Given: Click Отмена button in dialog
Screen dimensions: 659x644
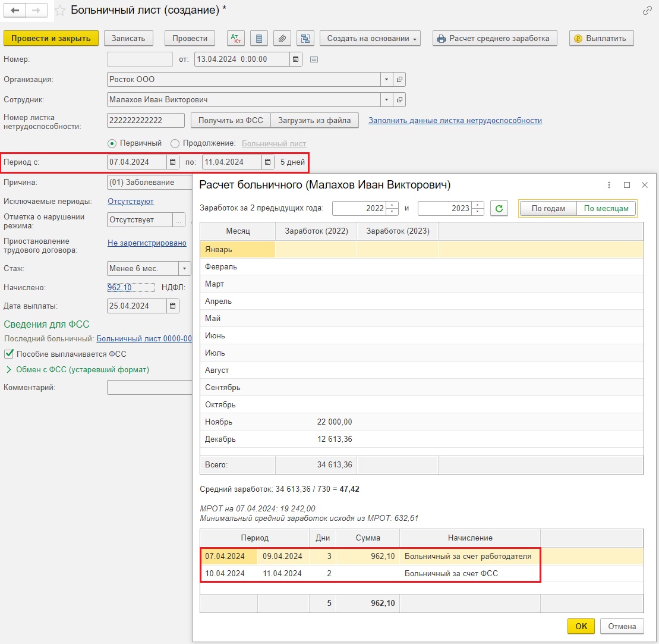Looking at the screenshot, I should point(622,626).
